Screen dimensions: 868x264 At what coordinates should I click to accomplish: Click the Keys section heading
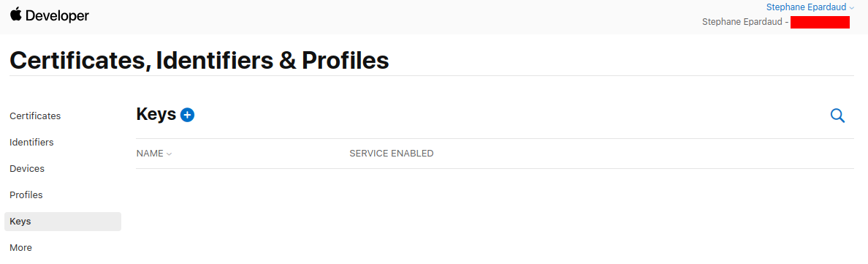click(156, 114)
